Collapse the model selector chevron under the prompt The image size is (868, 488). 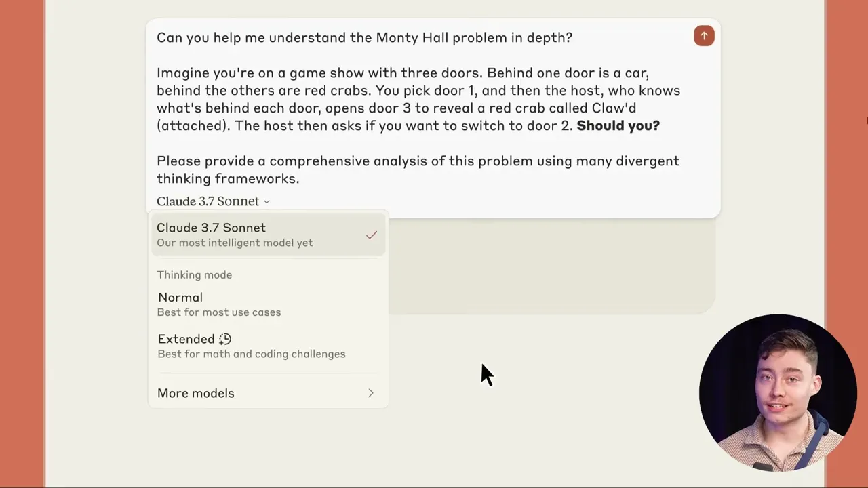[267, 202]
